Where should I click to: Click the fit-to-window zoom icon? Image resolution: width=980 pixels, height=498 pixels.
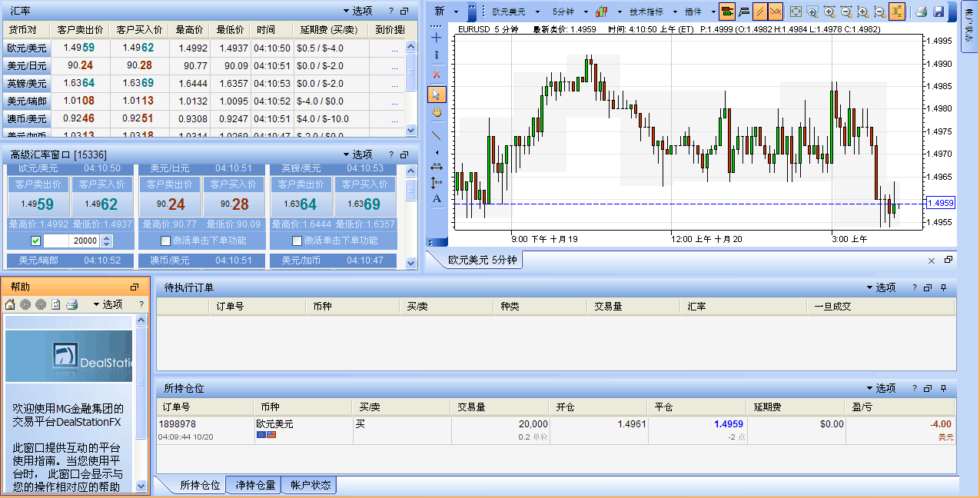pos(796,12)
